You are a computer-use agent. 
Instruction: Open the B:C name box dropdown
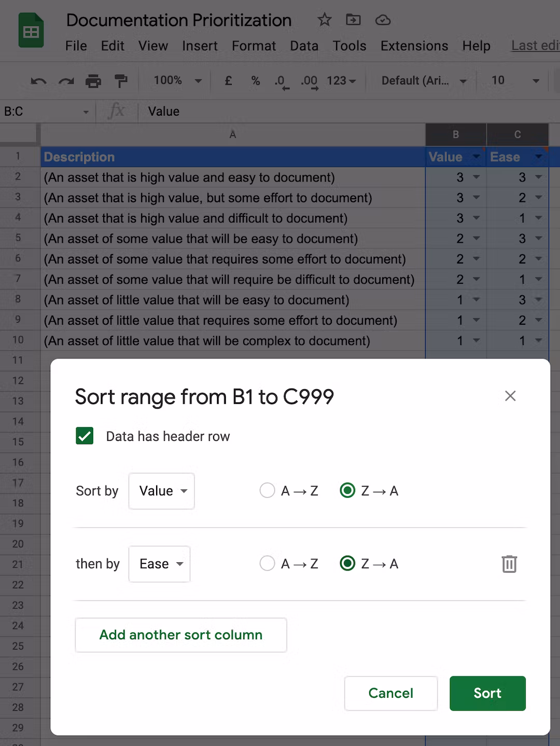(x=86, y=112)
